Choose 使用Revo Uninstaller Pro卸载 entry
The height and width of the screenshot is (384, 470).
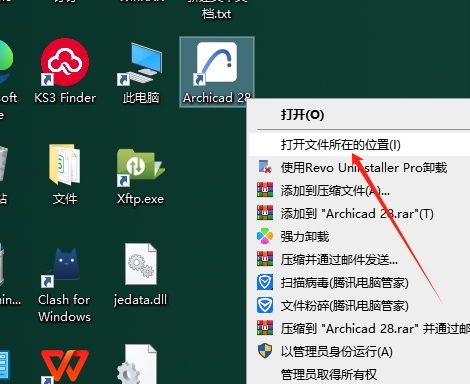(x=359, y=167)
